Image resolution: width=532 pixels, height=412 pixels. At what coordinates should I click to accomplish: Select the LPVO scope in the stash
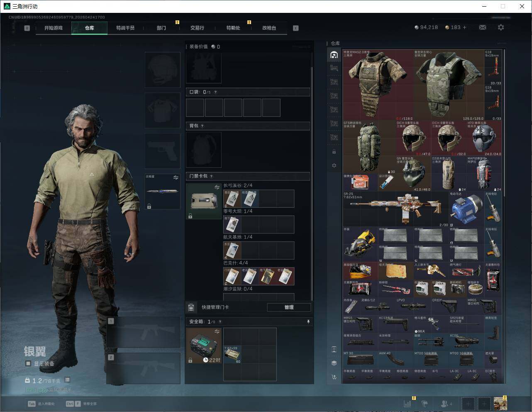413,307
